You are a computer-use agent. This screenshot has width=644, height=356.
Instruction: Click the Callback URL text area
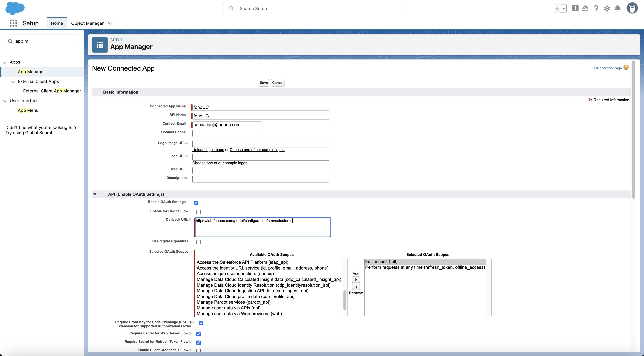click(263, 227)
